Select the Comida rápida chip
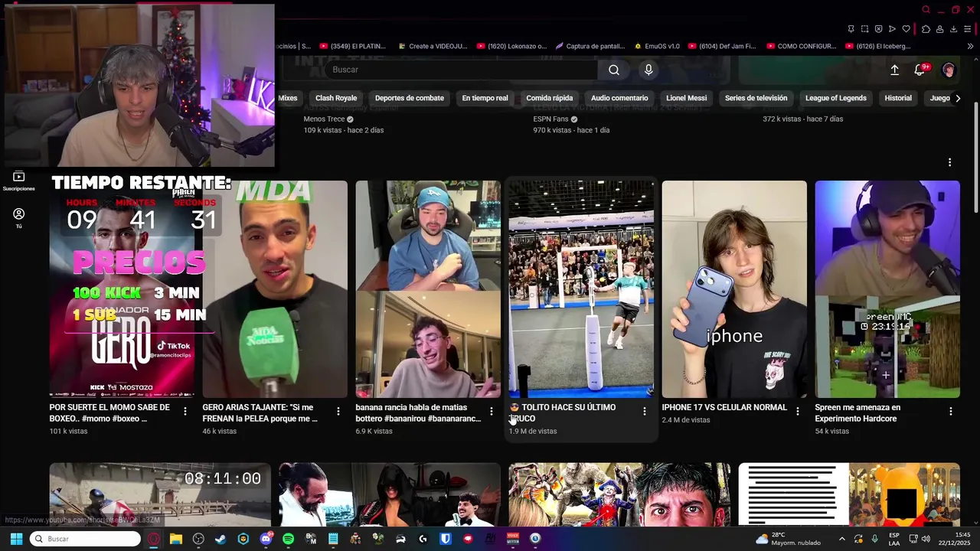 point(549,98)
